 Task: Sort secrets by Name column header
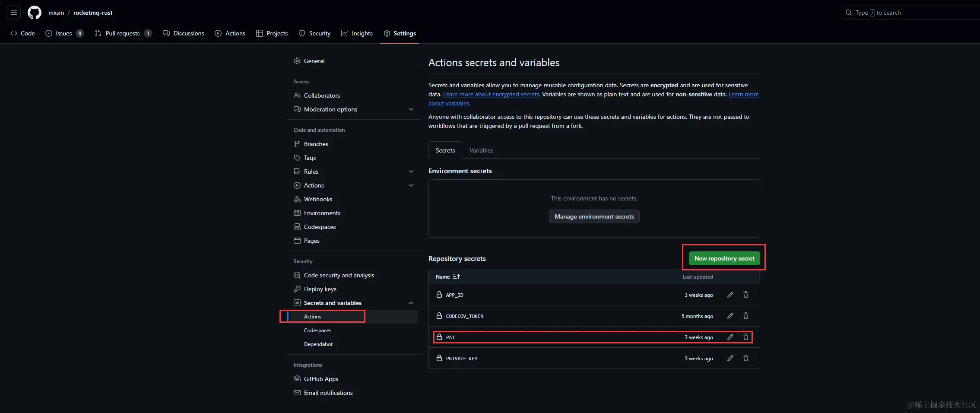tap(447, 277)
